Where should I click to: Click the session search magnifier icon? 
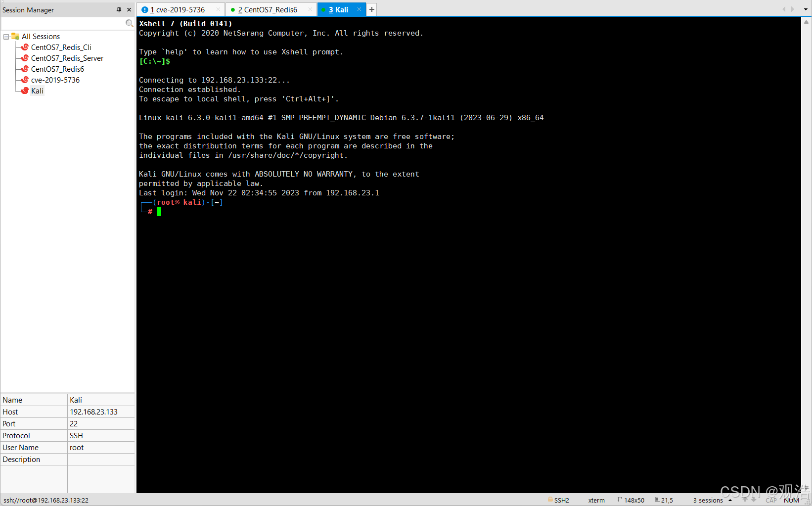(130, 23)
